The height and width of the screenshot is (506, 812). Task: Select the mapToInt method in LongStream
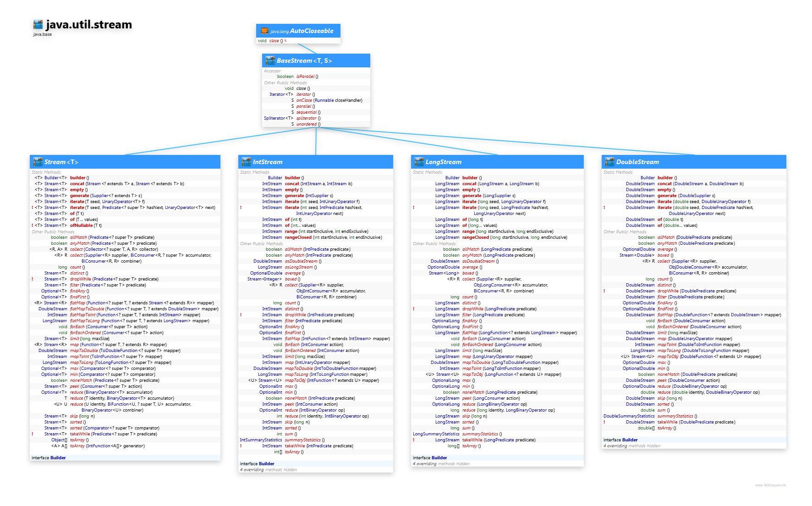(x=472, y=368)
